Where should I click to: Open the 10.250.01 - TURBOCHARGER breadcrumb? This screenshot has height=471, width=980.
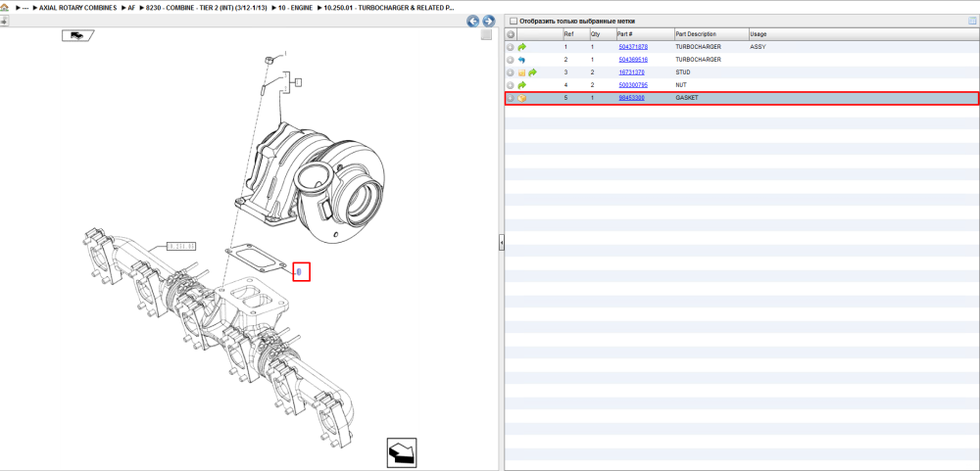(x=389, y=8)
